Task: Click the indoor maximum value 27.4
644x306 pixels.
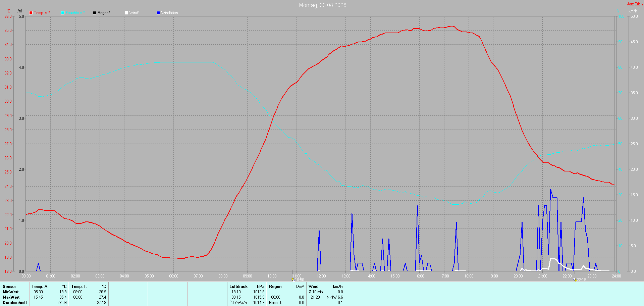Action: [103, 297]
